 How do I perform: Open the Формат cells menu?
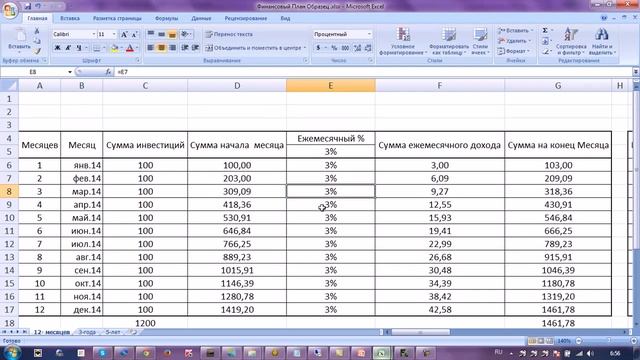(x=514, y=51)
